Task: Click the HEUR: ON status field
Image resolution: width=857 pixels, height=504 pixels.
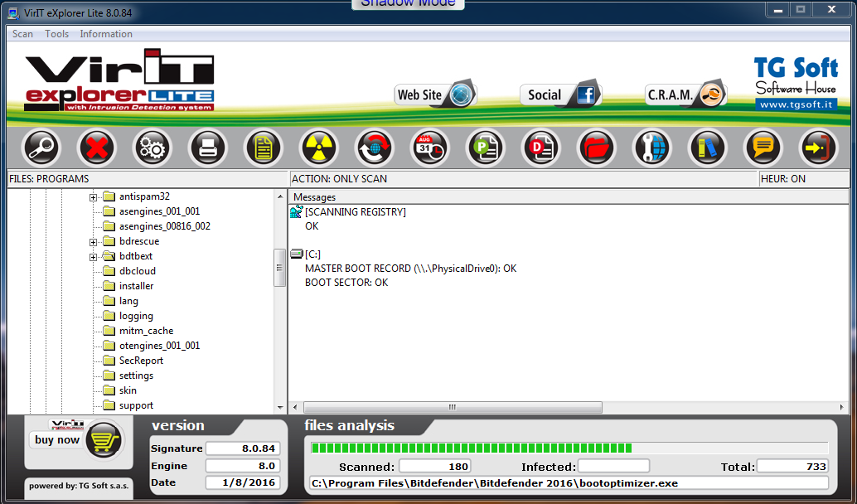Action: click(803, 179)
